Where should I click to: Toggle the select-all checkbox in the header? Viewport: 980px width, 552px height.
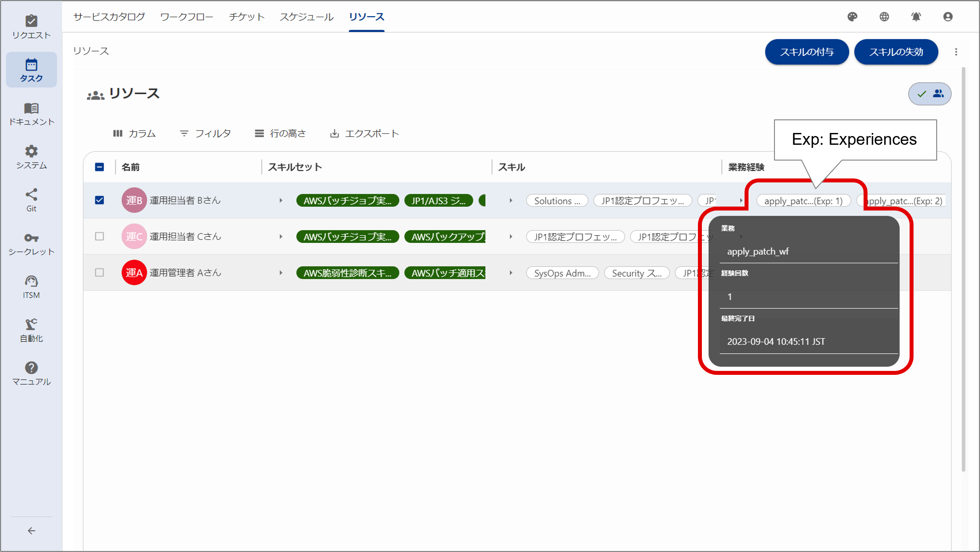pyautogui.click(x=99, y=167)
